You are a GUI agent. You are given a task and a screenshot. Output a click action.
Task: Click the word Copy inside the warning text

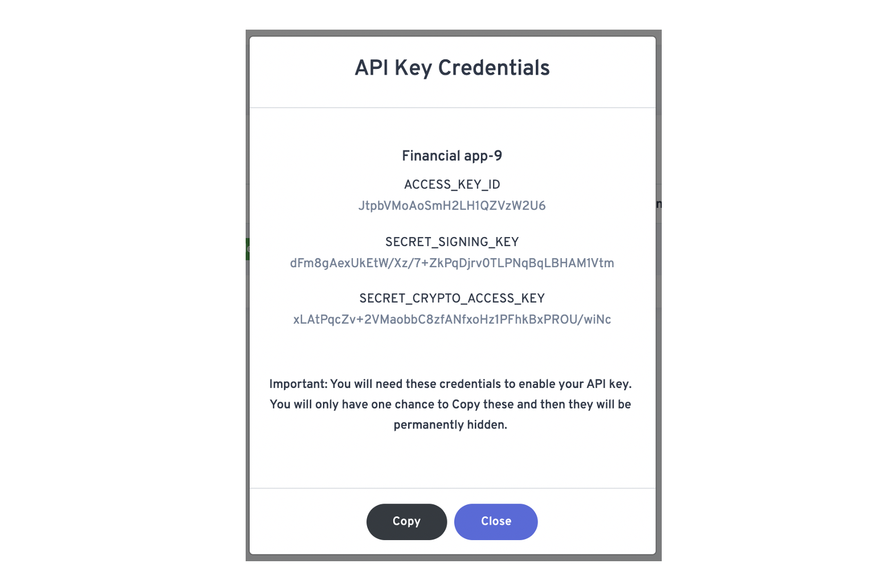(x=466, y=405)
